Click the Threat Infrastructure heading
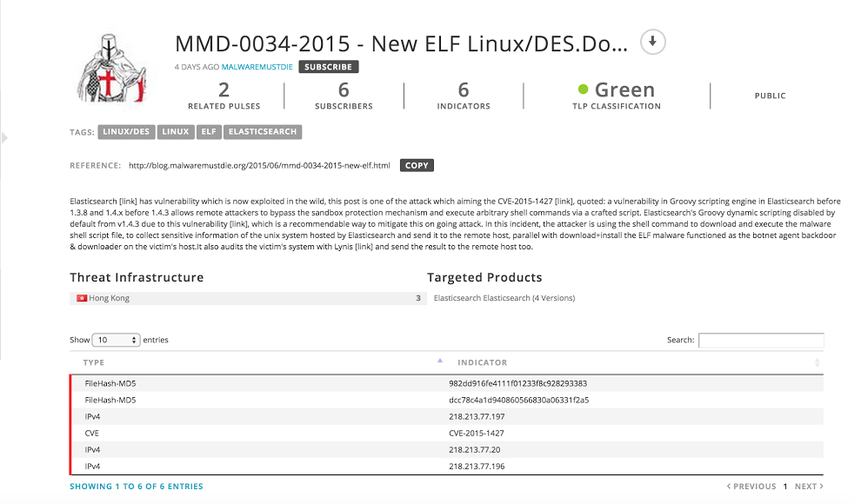 pyautogui.click(x=137, y=277)
